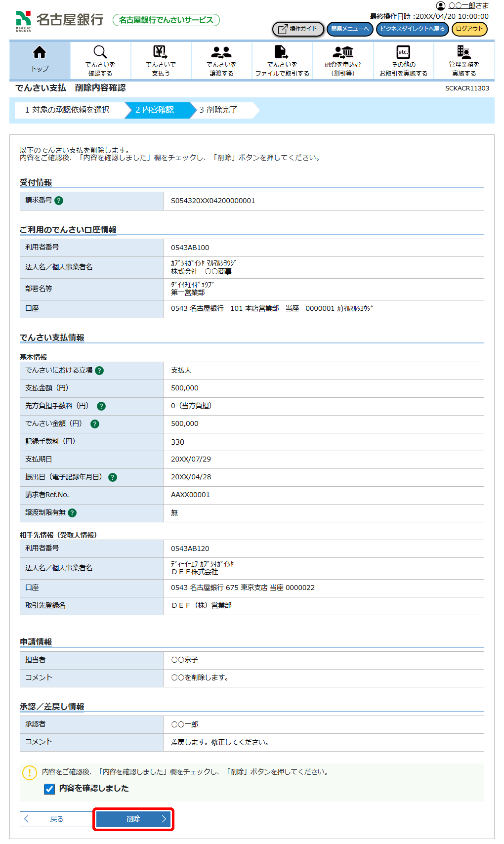Click the ログアウト button
Screen dimensions: 504x844
[x=469, y=29]
